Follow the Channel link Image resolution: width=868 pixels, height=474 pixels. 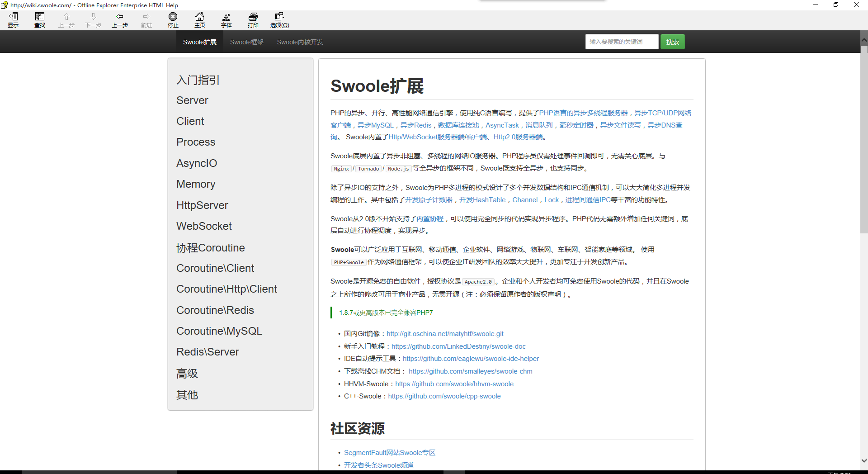point(525,200)
